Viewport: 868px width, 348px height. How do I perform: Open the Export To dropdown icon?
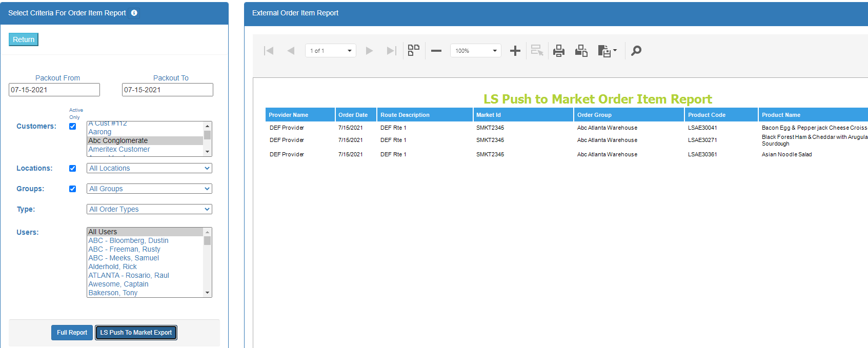[607, 51]
